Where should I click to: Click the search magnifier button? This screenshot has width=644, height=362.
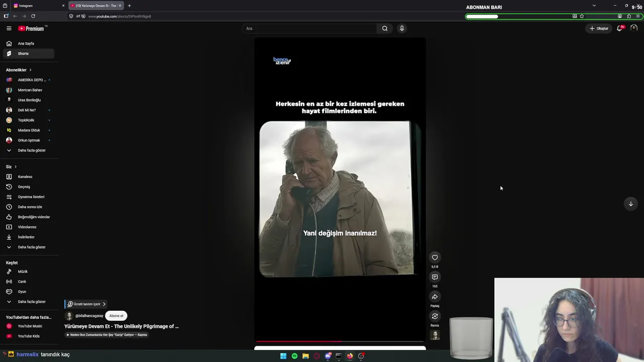point(385,29)
